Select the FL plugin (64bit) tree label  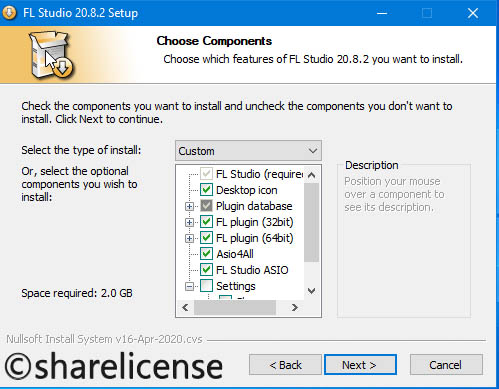pyautogui.click(x=255, y=238)
